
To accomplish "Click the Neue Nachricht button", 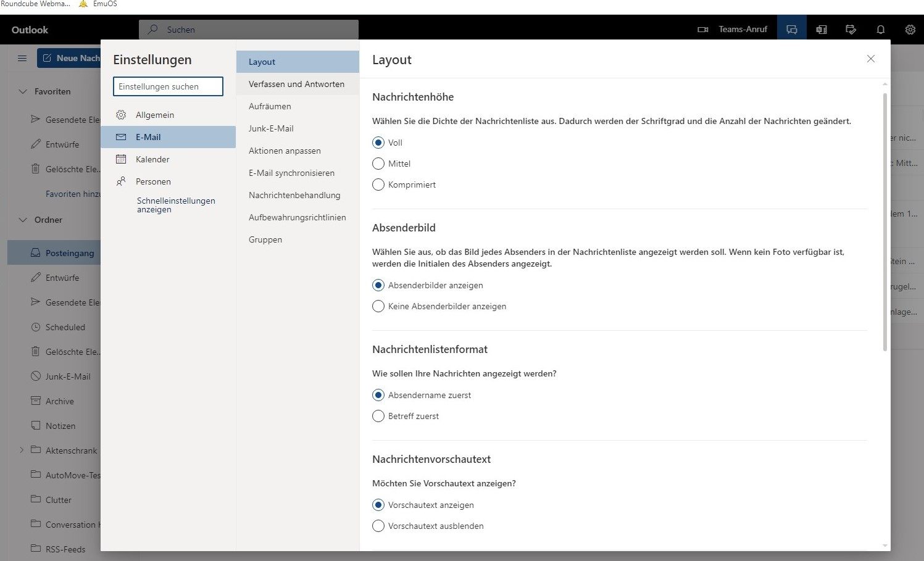I will [69, 58].
